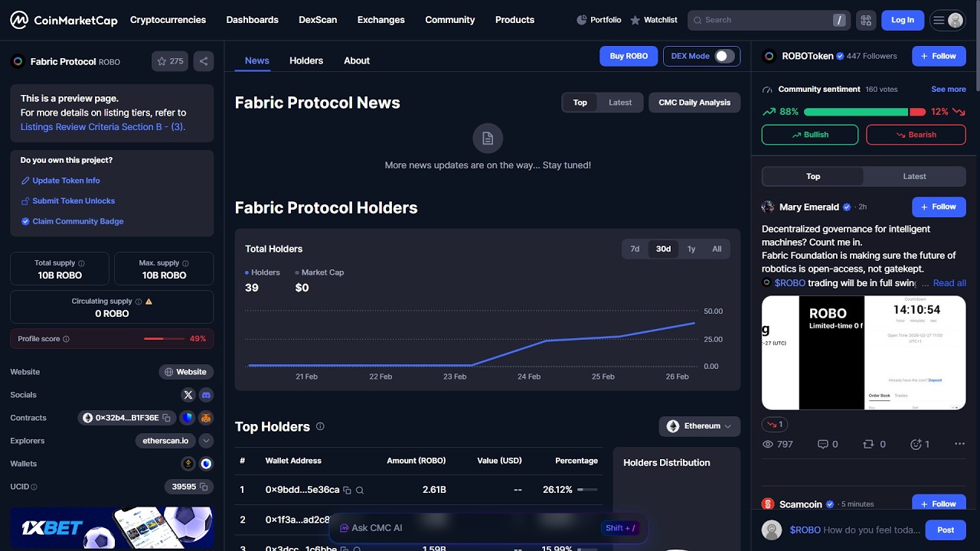Show Total supply info tooltip
This screenshot has width=980, height=551.
click(81, 263)
